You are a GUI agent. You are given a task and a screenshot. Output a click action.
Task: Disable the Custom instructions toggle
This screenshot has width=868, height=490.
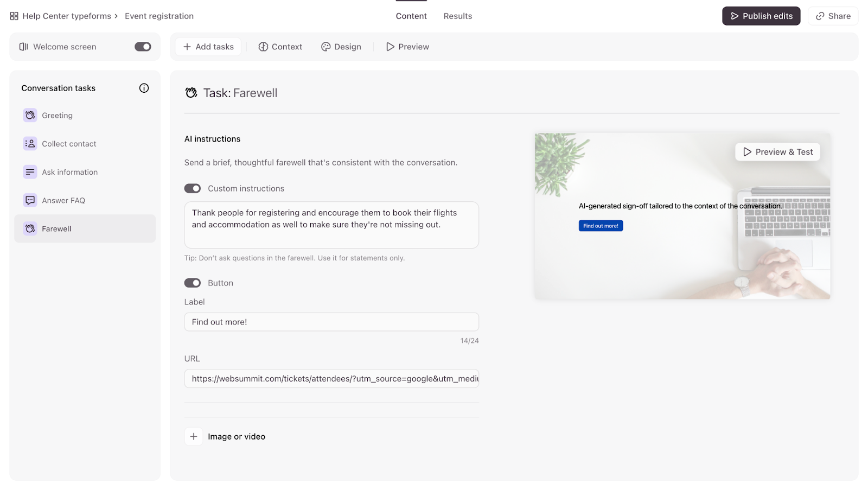[x=193, y=188]
